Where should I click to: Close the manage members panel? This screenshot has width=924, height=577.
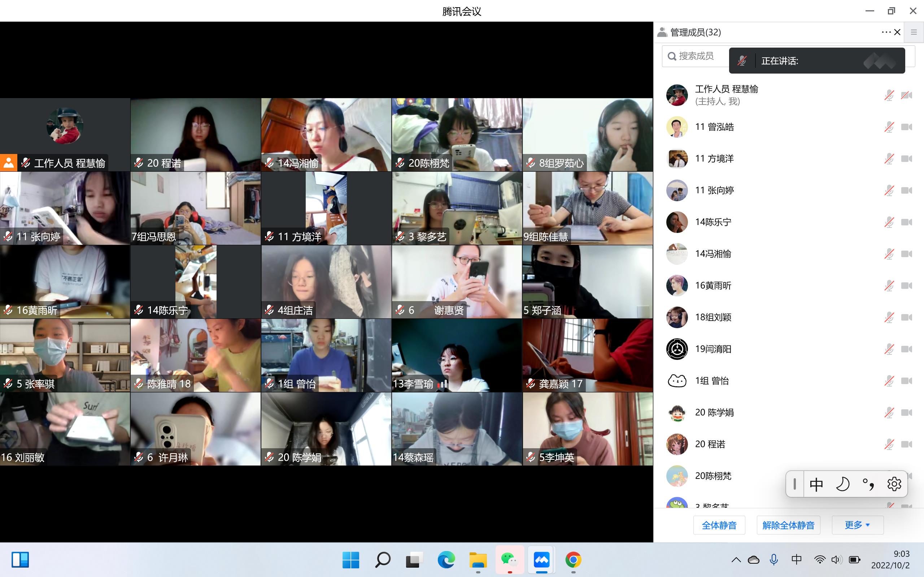tap(898, 32)
